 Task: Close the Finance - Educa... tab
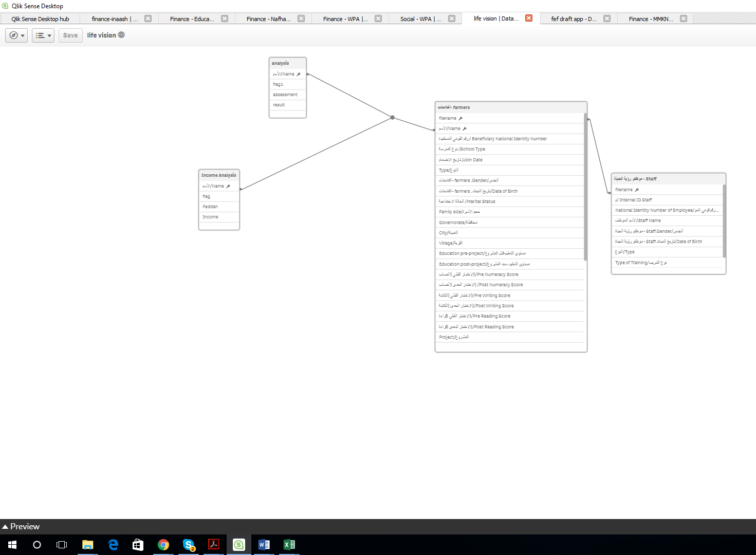coord(225,18)
